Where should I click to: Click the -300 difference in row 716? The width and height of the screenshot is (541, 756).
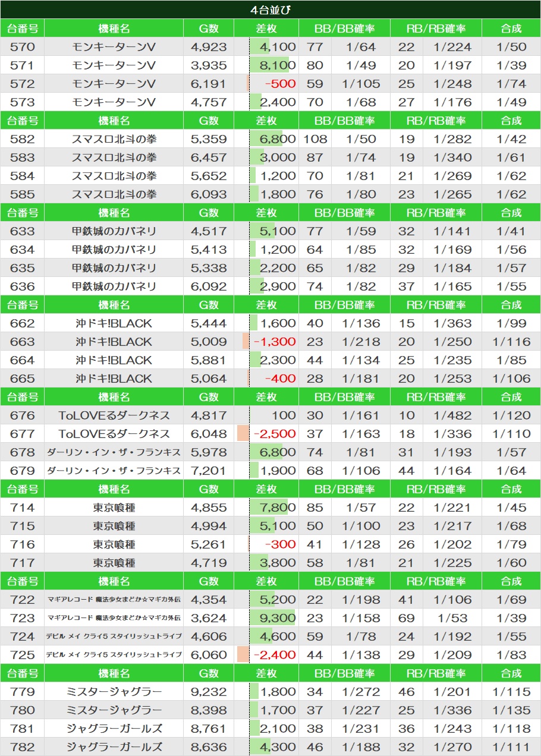pos(266,544)
